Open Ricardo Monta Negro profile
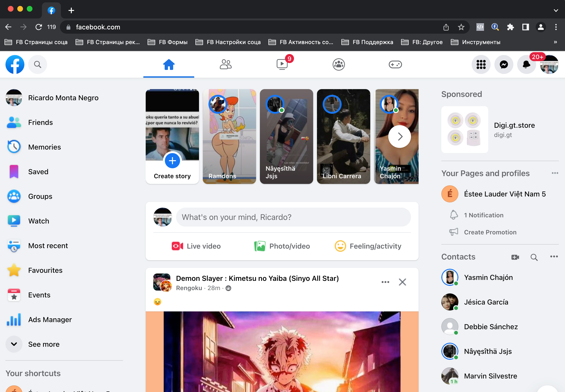The width and height of the screenshot is (565, 392). coord(64,98)
